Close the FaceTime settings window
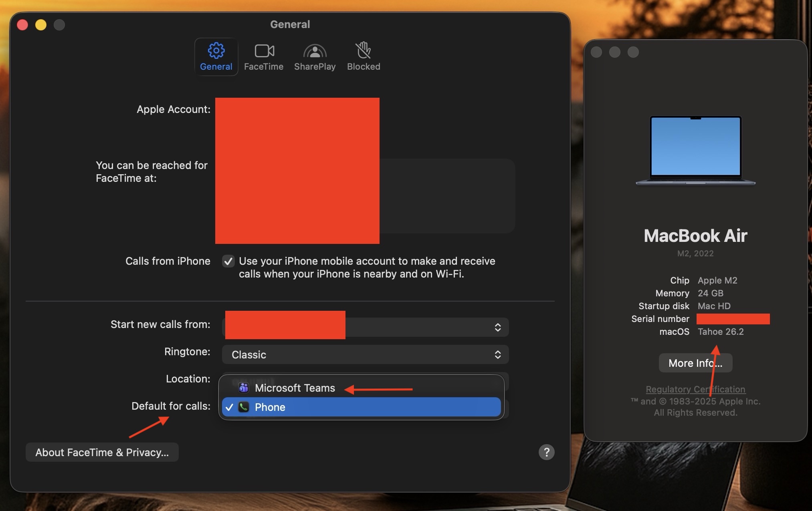This screenshot has height=511, width=812. click(22, 25)
